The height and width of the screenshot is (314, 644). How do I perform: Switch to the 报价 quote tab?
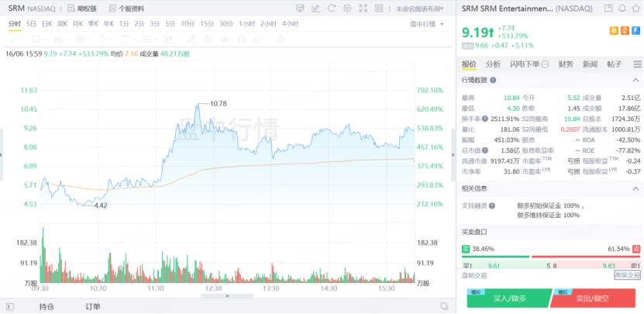(x=469, y=64)
